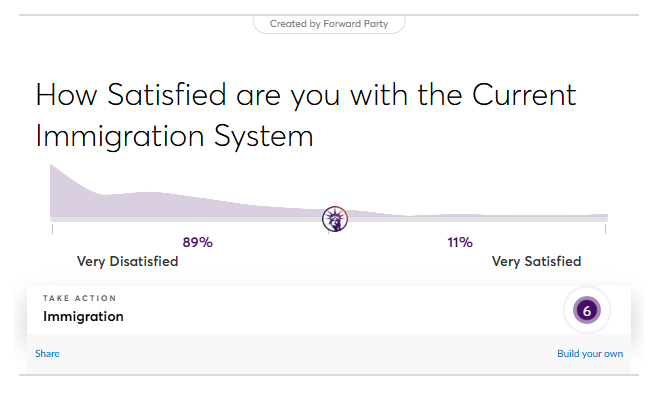Open the Share link
Viewport: 654px width, 393px height.
47,353
